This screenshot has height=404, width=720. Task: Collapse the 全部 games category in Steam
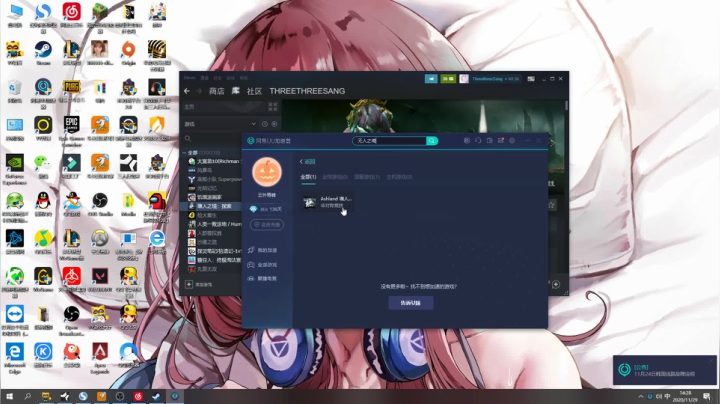click(185, 152)
